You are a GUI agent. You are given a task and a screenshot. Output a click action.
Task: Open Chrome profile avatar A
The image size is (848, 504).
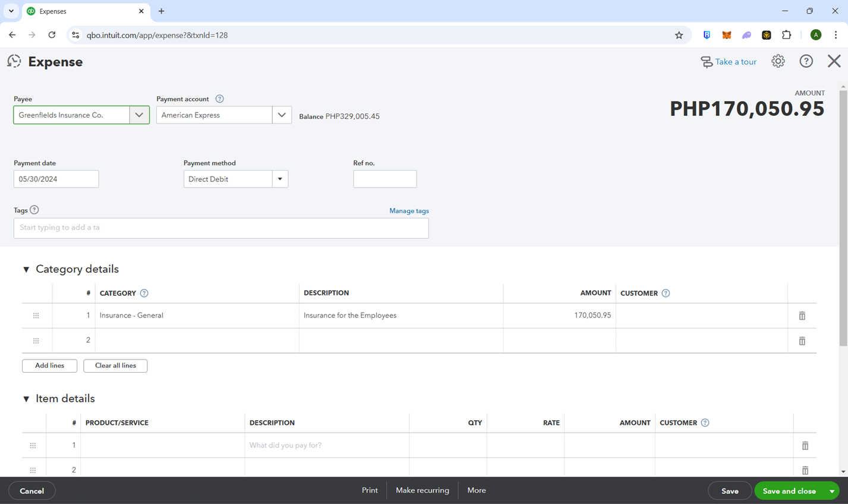[x=816, y=35]
